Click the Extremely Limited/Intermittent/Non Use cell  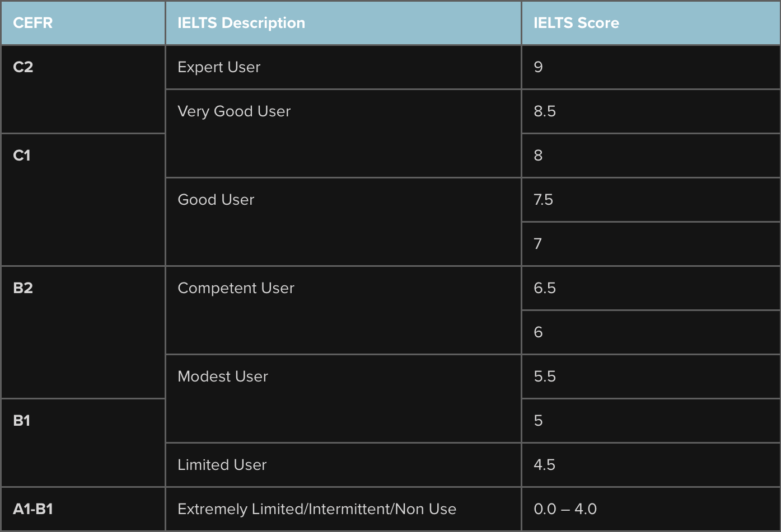pyautogui.click(x=343, y=509)
